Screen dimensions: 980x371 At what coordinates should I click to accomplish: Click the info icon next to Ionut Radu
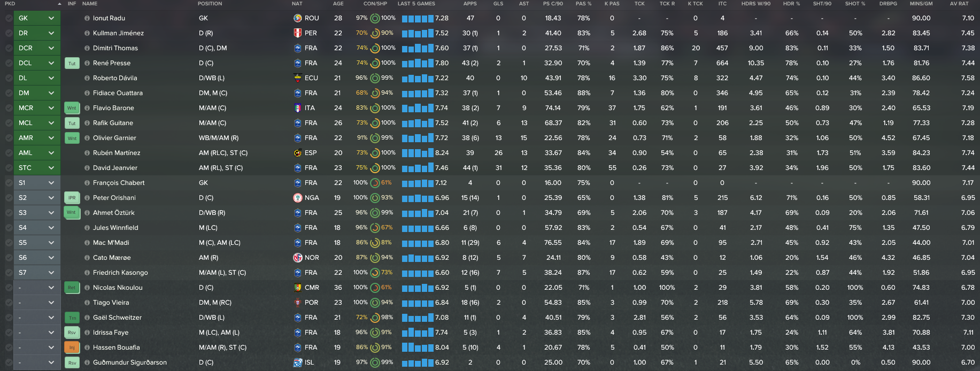tap(87, 18)
